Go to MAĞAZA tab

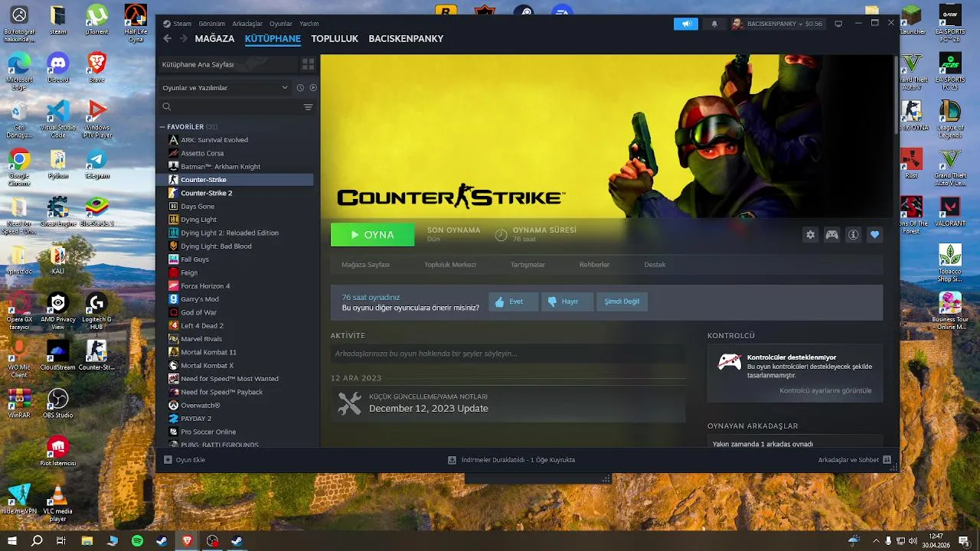pos(214,38)
